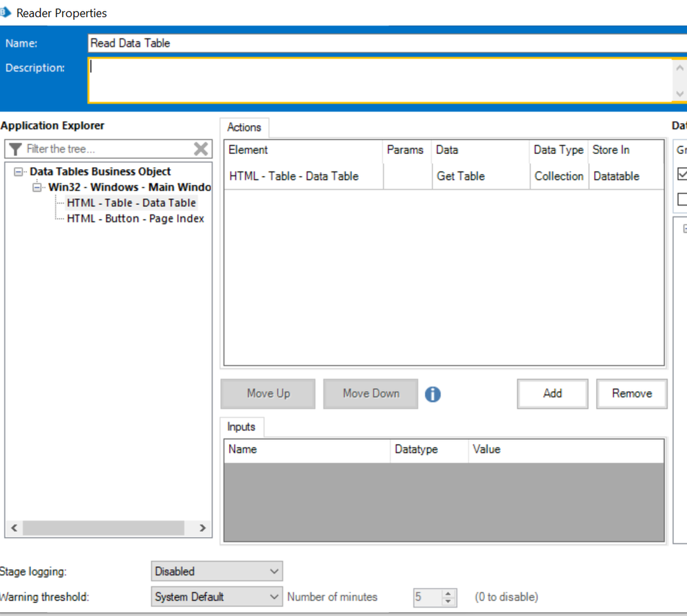Tick the unchecked checkbox on right edge
The height and width of the screenshot is (616, 687).
[x=682, y=200]
